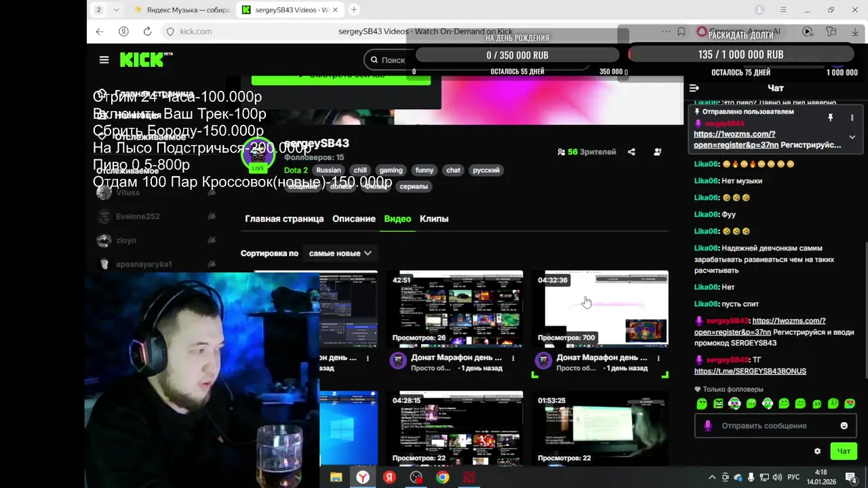Viewport: 868px width, 488px height.
Task: Open File Explorer from the taskbar
Action: coord(336,477)
